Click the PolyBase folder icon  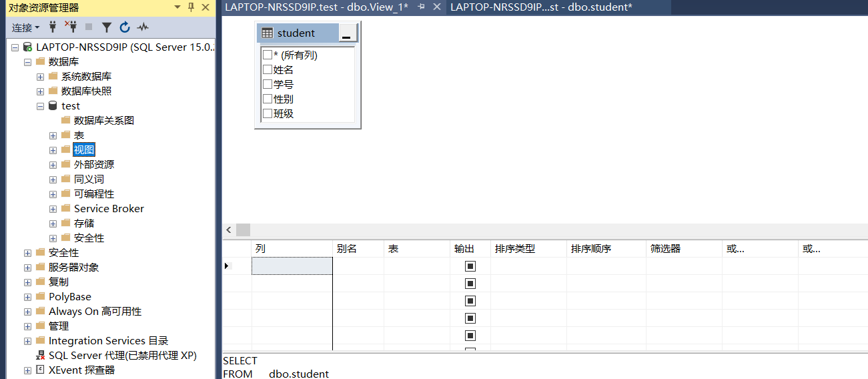pos(40,297)
